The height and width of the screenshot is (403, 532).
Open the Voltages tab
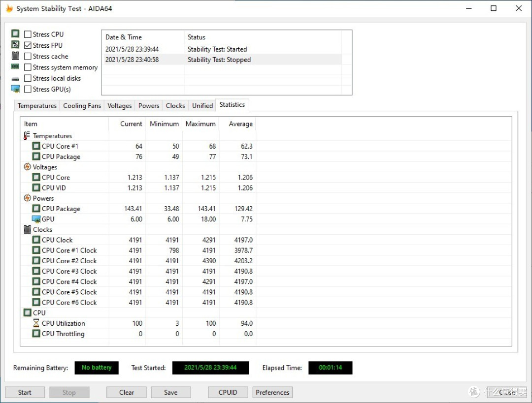[119, 106]
